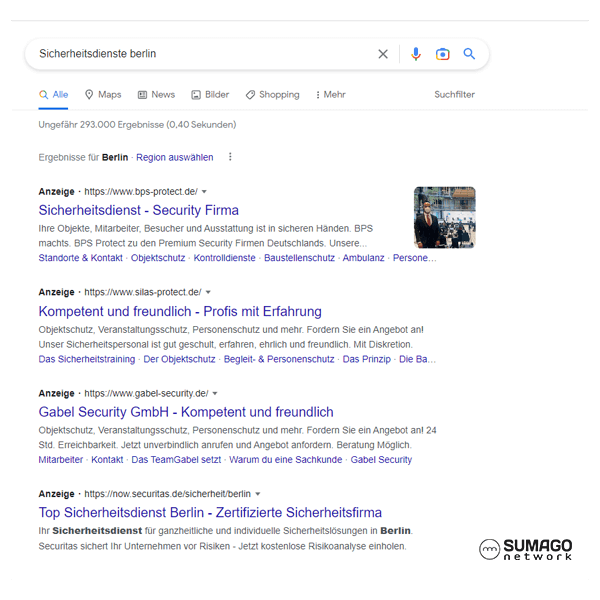Click the https://www.bps-protect.de/ URL text
The width and height of the screenshot is (600, 600).
[x=141, y=192]
